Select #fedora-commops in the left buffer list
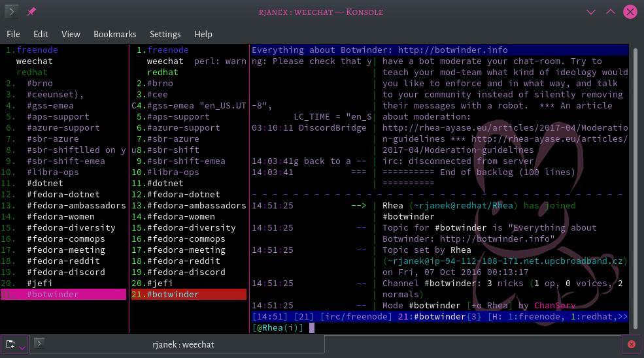 [x=66, y=238]
